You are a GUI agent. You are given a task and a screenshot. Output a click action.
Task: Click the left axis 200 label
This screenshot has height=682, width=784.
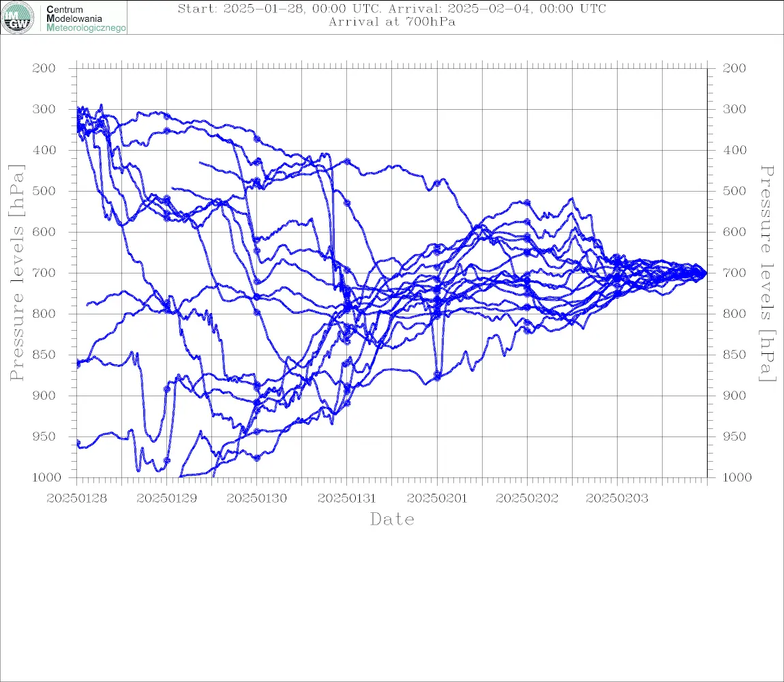pos(44,68)
